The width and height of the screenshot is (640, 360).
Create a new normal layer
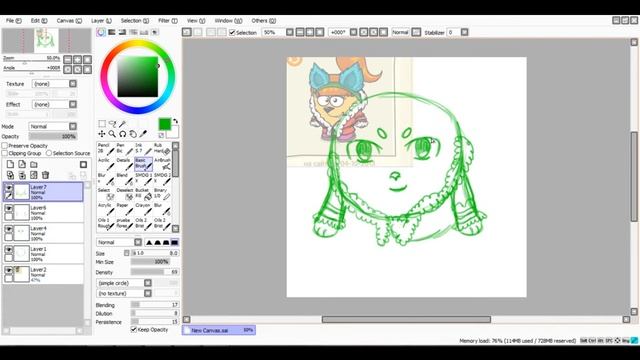pos(10,164)
